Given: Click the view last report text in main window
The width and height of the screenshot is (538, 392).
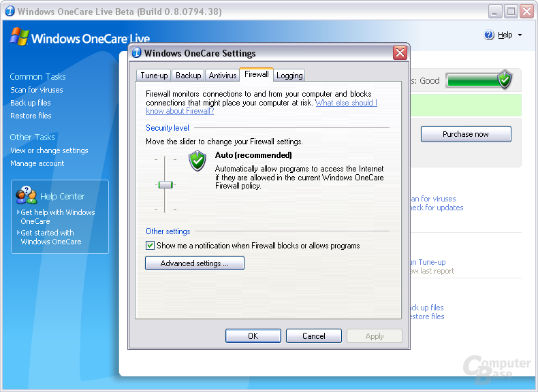Looking at the screenshot, I should pos(432,271).
